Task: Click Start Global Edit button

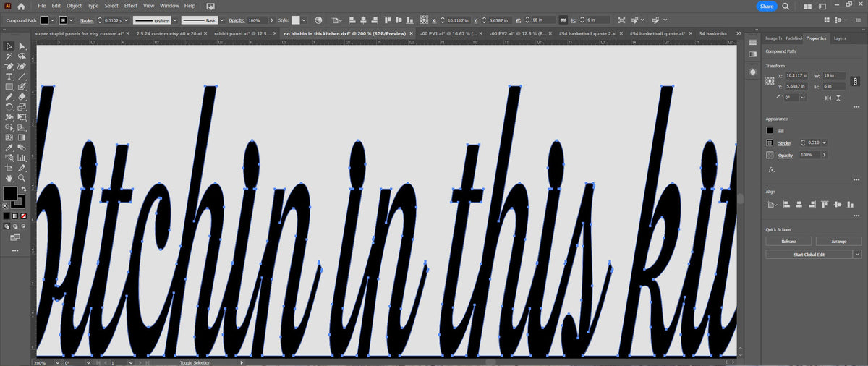Action: pos(809,255)
